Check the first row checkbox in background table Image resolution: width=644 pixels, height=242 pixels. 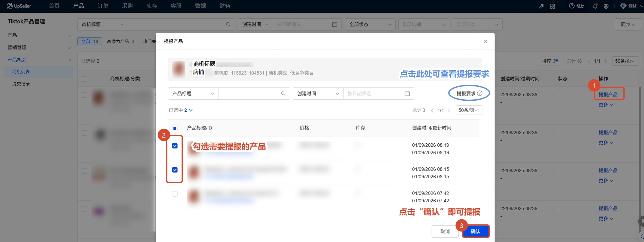[84, 95]
